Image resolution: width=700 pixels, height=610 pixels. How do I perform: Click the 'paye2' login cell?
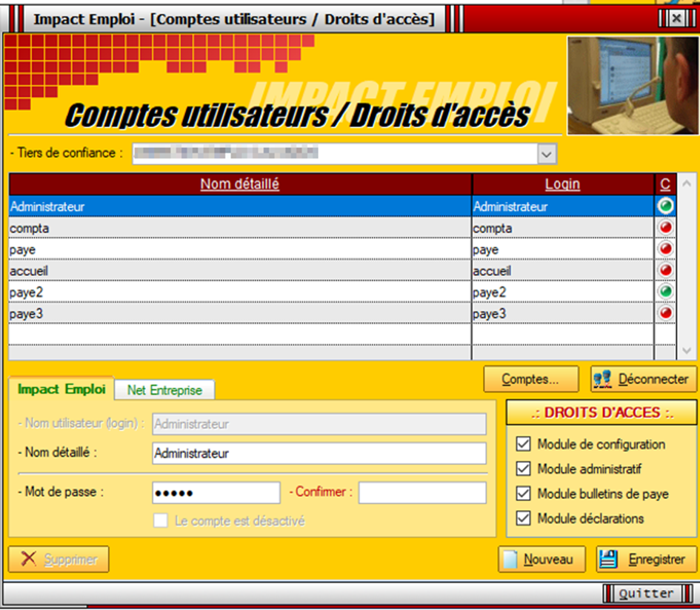point(563,292)
